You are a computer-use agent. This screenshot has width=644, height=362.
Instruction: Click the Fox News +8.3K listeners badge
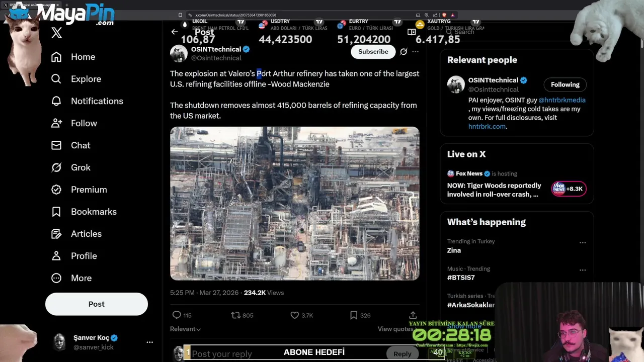[569, 189]
